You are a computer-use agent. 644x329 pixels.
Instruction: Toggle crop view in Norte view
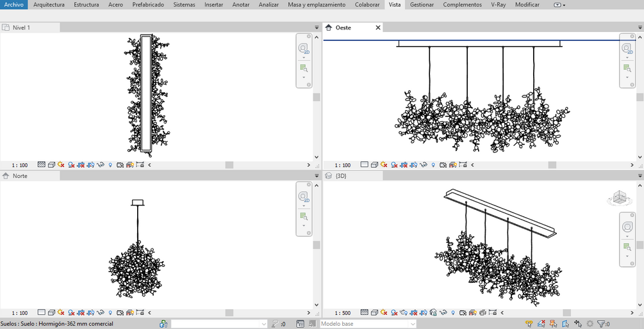[81, 312]
